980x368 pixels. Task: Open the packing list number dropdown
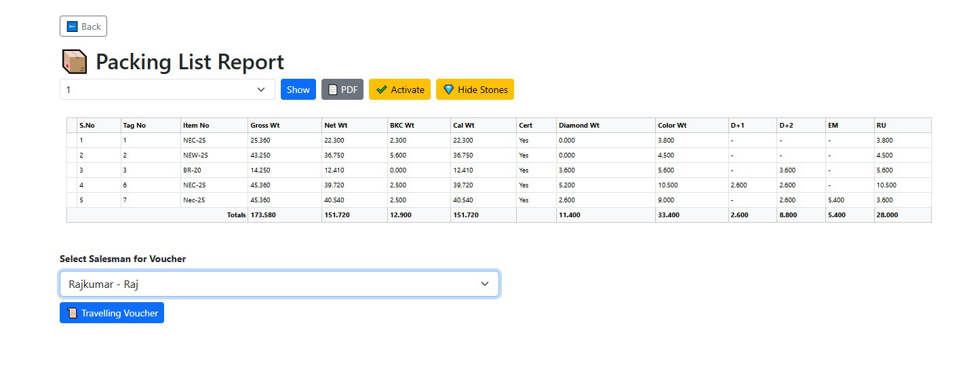[167, 90]
